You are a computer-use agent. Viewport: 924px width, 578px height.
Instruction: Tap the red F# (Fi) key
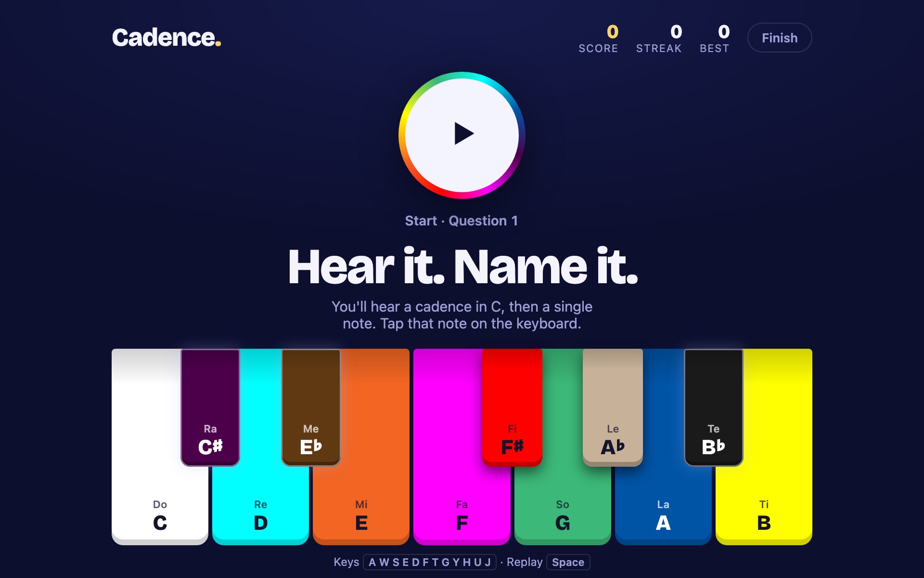tap(512, 407)
